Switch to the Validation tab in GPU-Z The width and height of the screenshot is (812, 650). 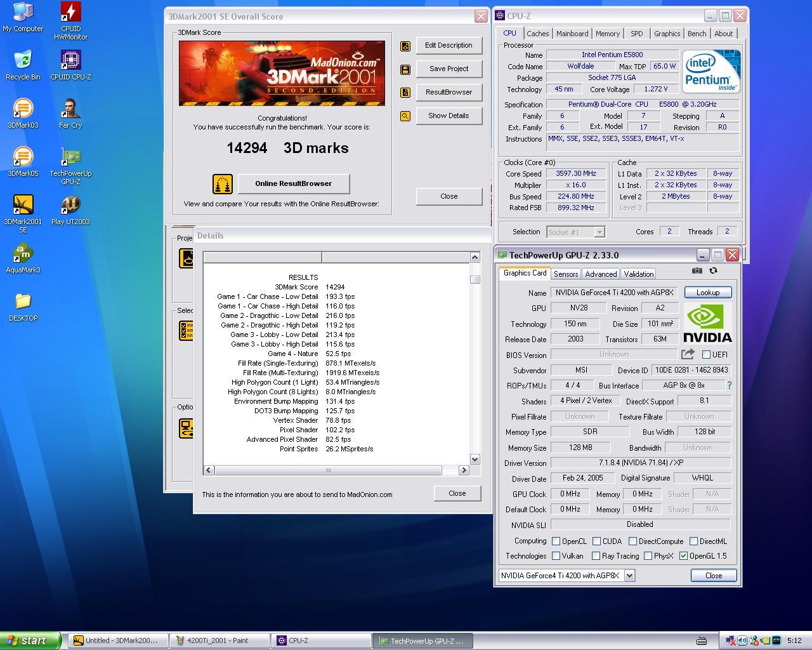pos(638,274)
